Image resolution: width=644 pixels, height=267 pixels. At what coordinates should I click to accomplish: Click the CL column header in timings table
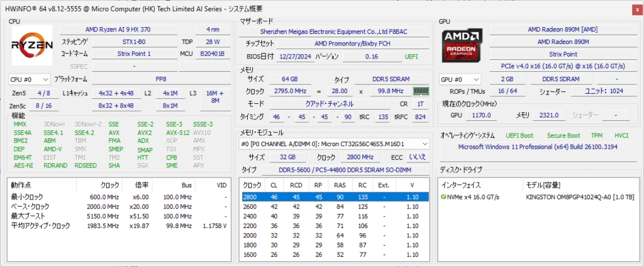tap(274, 185)
